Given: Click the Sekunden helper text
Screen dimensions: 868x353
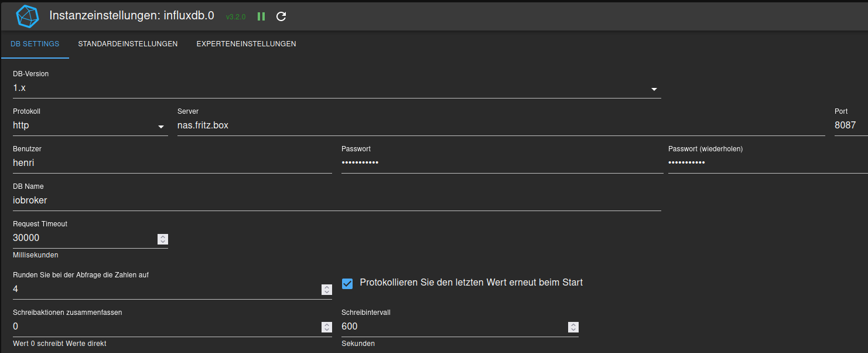Looking at the screenshot, I should coord(358,344).
